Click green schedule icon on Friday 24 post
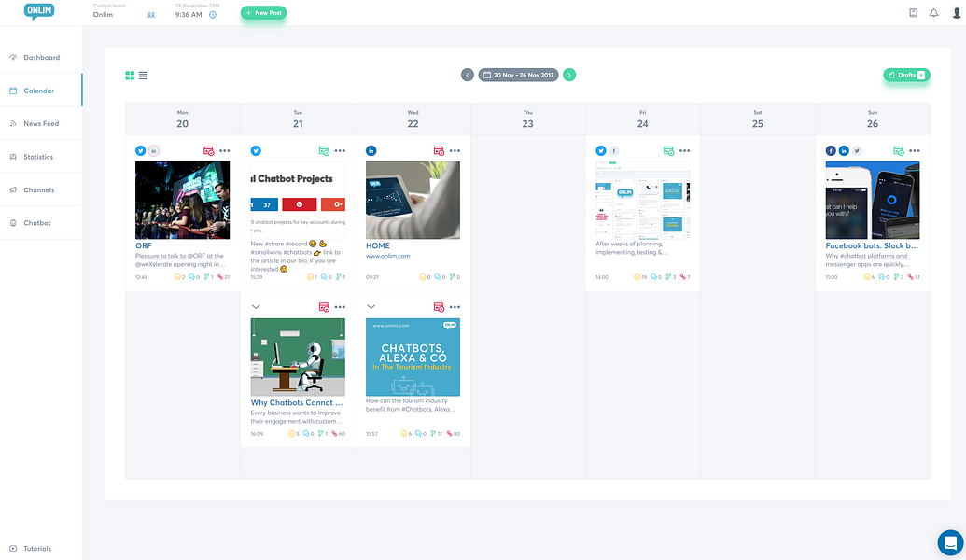The height and width of the screenshot is (560, 966). tap(668, 151)
